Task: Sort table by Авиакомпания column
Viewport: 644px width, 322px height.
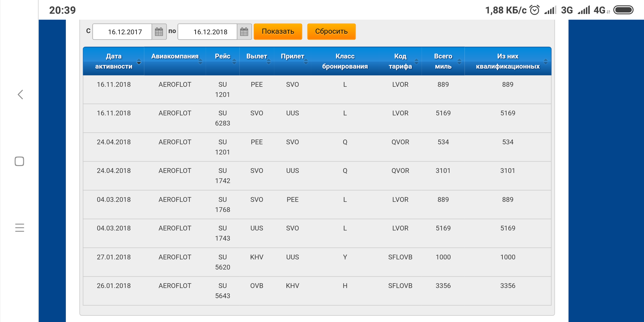Action: click(175, 61)
